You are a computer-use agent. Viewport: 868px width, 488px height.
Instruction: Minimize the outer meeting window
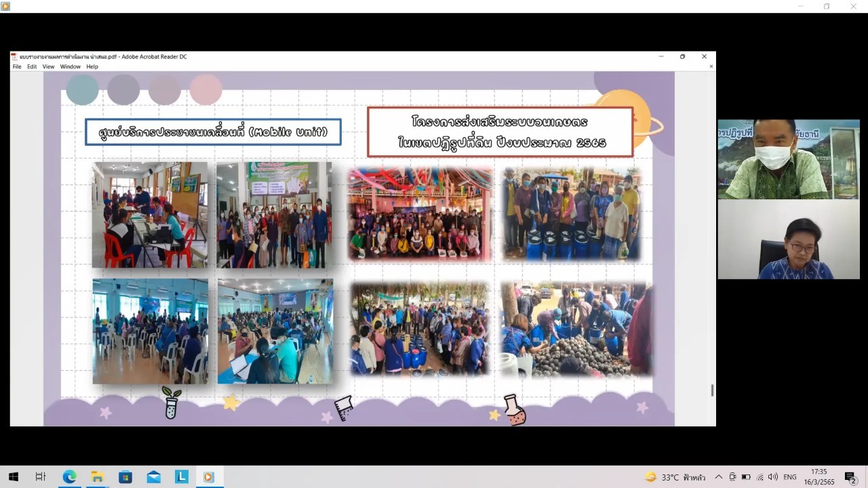pos(801,6)
